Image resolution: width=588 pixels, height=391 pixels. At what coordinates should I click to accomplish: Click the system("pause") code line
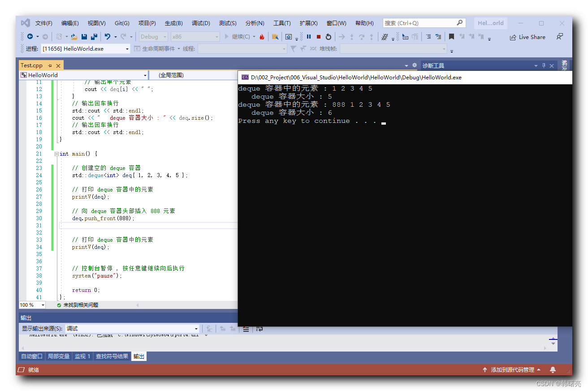(97, 276)
